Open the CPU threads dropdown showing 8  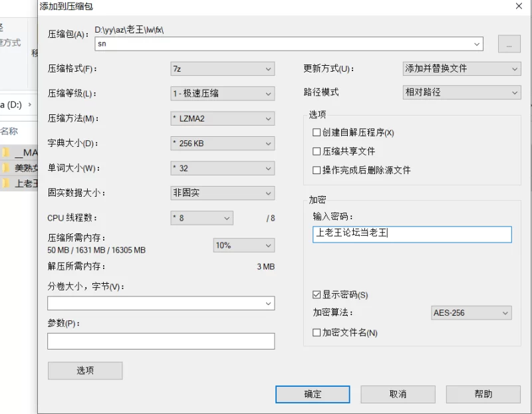click(202, 218)
